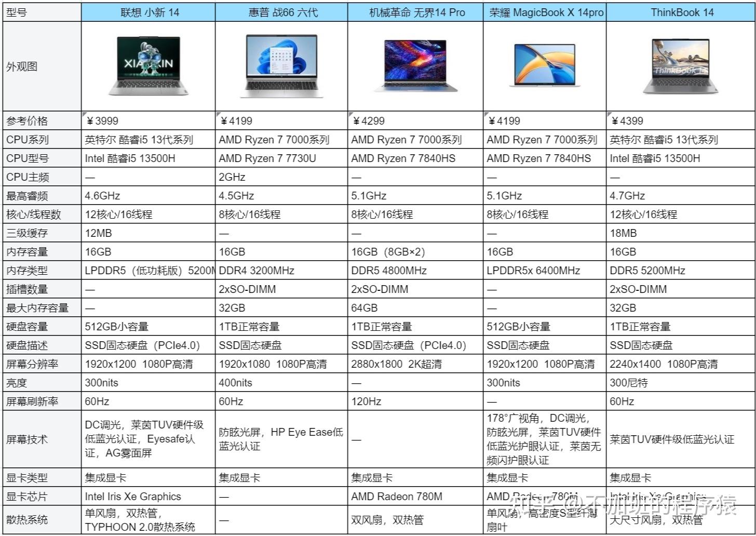Click the ¥4399 price cell
The height and width of the screenshot is (536, 756).
click(681, 121)
